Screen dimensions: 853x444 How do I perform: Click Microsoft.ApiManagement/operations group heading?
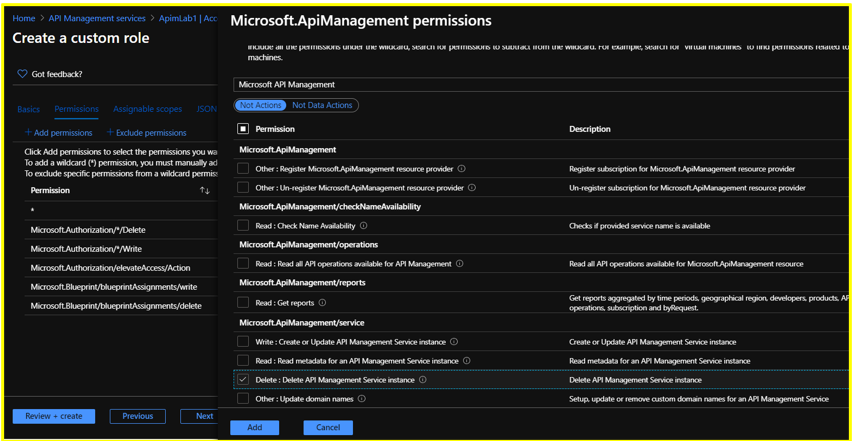(x=308, y=244)
